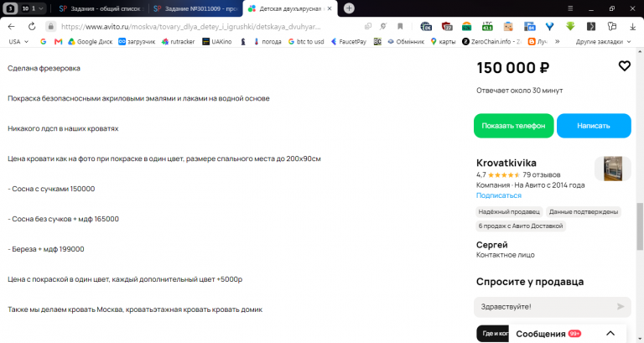Open the orange-green extension icon
This screenshot has width=644, height=343.
click(x=467, y=27)
